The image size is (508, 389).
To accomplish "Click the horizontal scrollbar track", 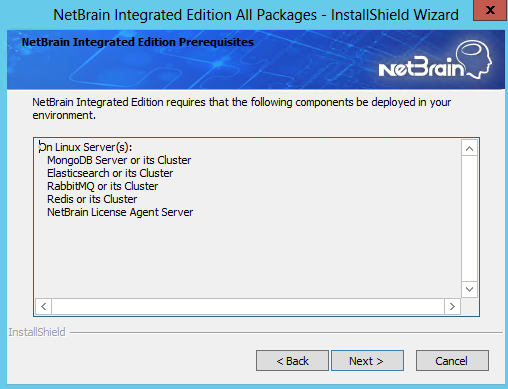I will tap(248, 306).
